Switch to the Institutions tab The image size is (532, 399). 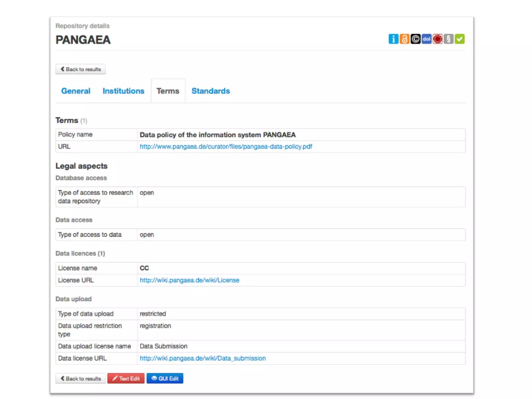pyautogui.click(x=123, y=91)
